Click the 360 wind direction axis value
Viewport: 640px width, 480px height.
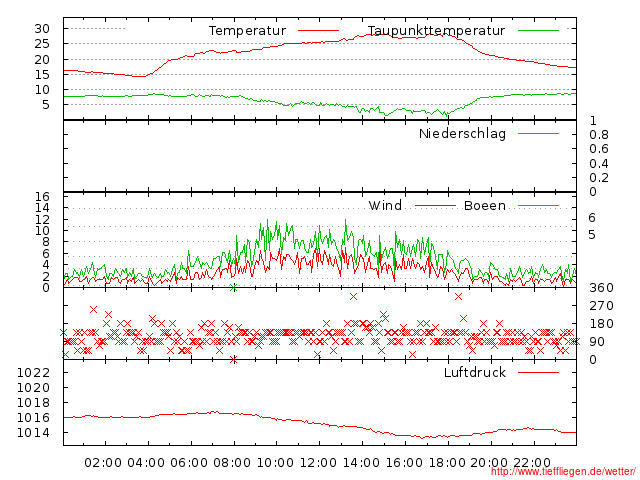point(601,288)
